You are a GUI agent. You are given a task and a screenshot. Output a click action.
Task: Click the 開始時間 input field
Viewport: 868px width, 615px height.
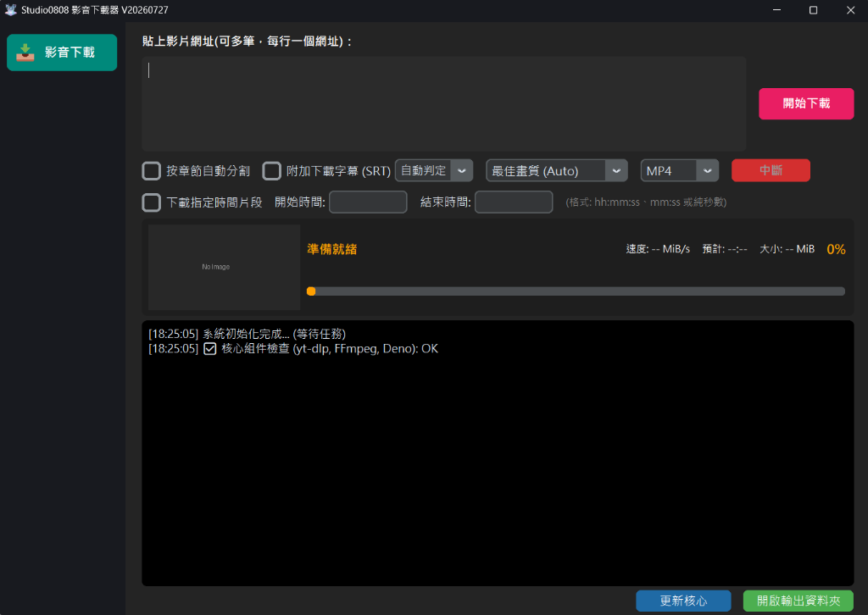[368, 202]
